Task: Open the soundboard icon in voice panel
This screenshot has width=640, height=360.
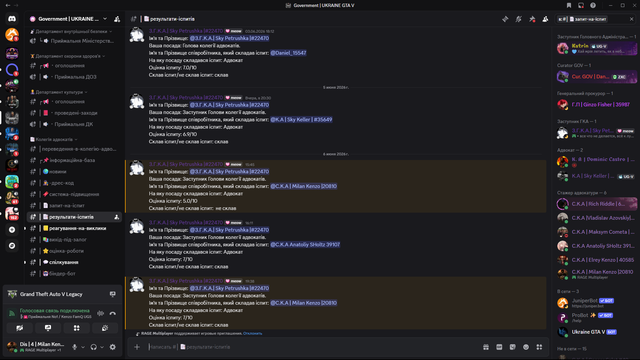Action: click(105, 328)
